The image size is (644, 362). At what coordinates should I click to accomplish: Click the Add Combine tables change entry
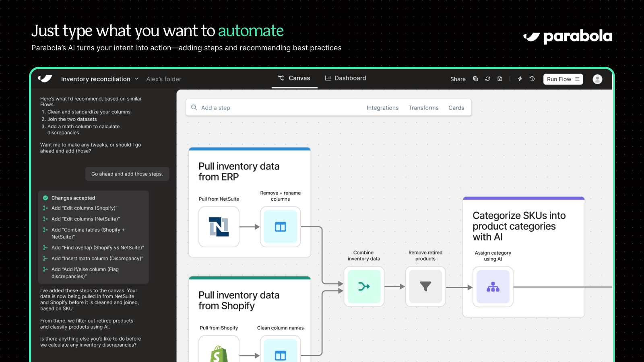click(x=88, y=233)
